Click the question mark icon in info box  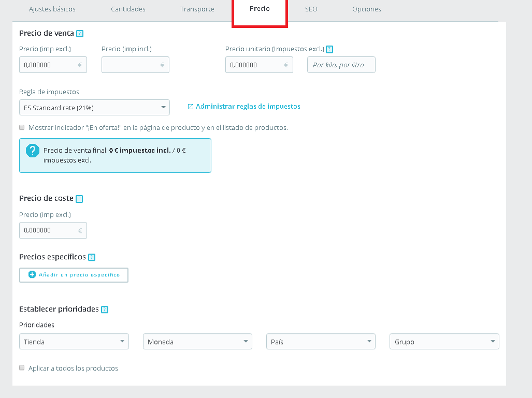[x=33, y=150]
